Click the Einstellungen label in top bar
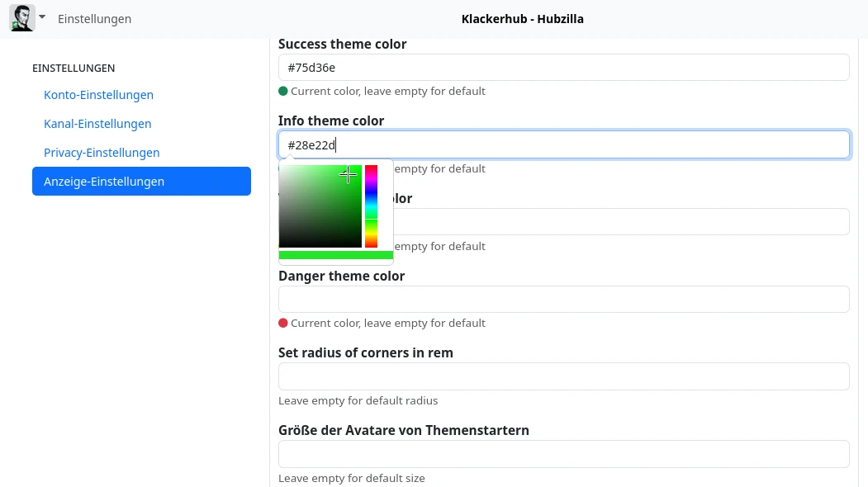This screenshot has height=487, width=868. 94,19
